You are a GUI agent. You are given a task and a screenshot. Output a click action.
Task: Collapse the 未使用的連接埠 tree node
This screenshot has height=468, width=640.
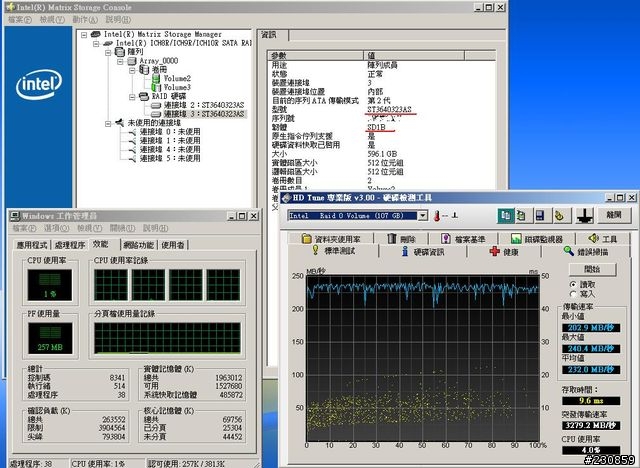108,123
